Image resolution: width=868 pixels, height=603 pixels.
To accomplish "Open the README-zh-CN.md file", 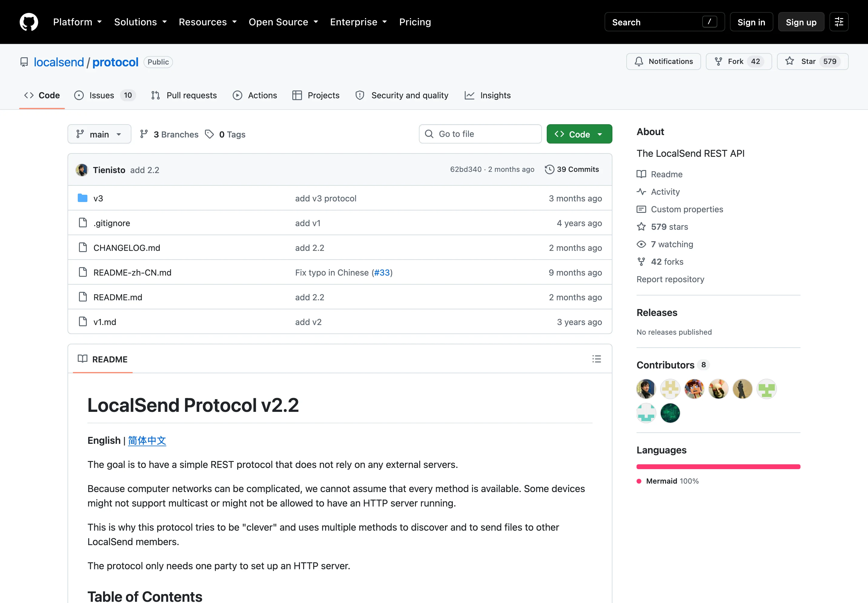I will pos(133,273).
